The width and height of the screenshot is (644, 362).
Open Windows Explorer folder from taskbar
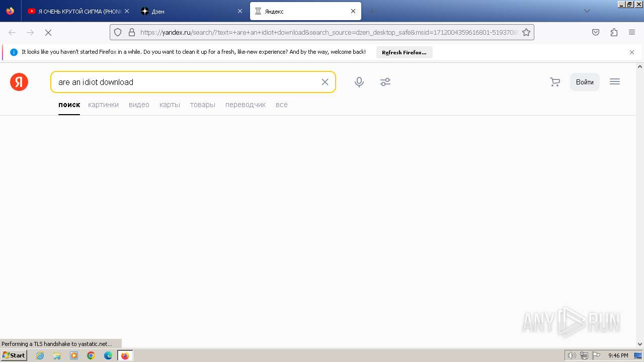(57, 355)
